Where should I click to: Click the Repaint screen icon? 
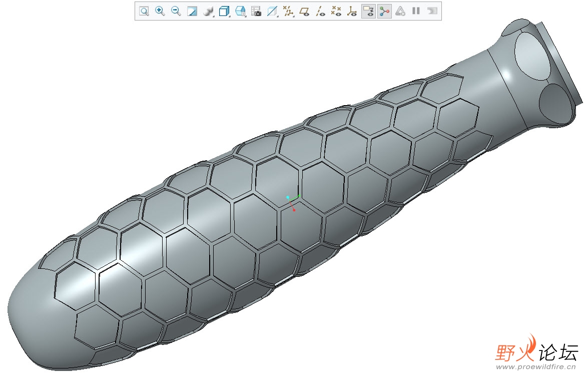pyautogui.click(x=192, y=11)
